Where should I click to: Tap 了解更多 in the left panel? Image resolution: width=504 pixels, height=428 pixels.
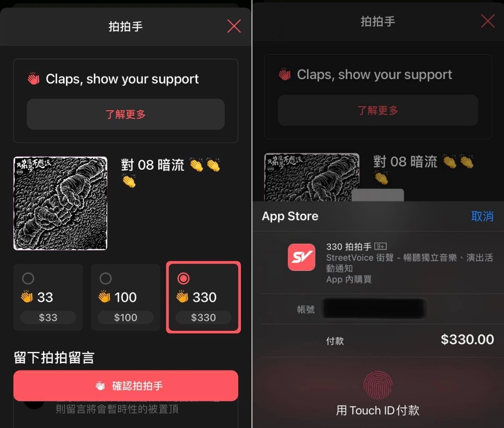[125, 114]
